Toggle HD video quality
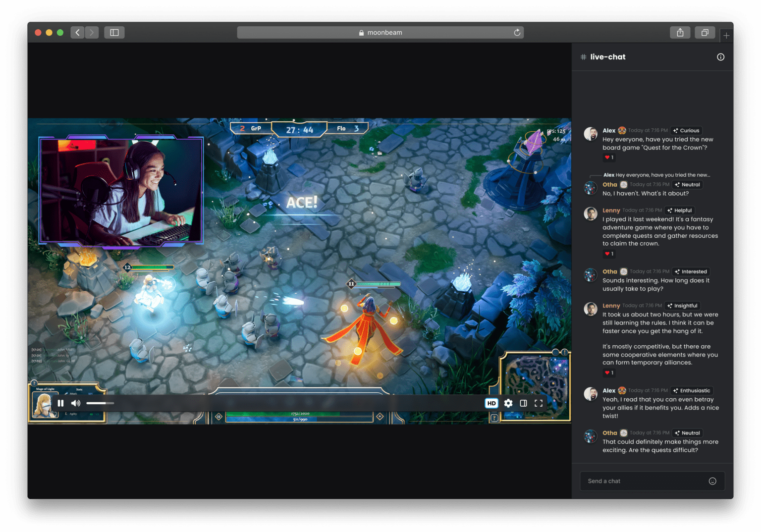The image size is (761, 532). (x=491, y=403)
